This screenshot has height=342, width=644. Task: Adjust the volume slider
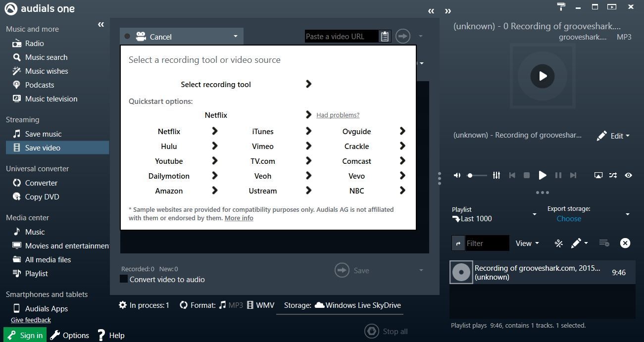[x=478, y=175]
